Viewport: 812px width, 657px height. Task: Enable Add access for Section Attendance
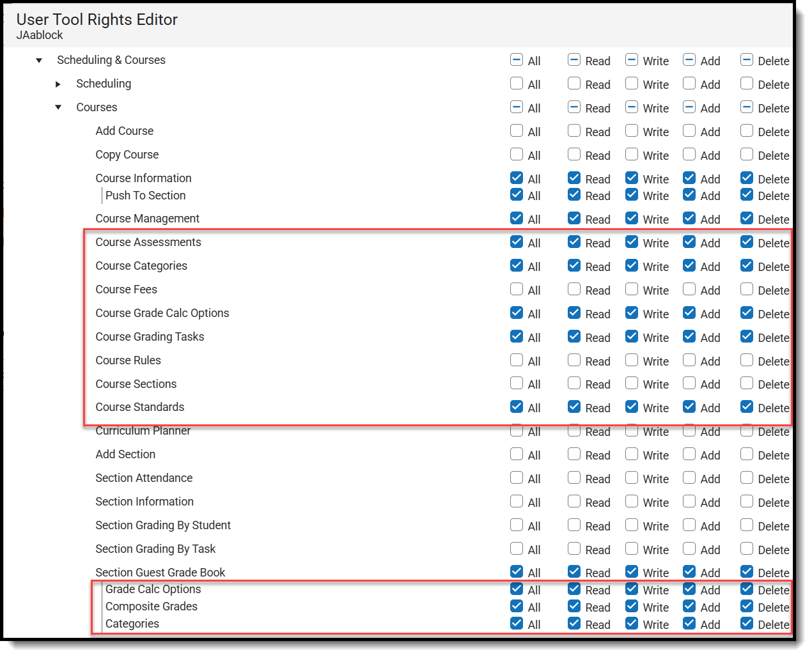tap(689, 478)
